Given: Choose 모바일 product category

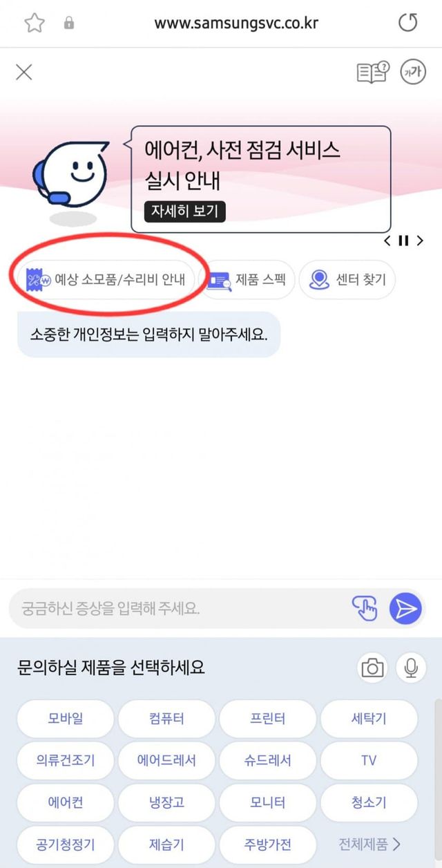Looking at the screenshot, I should pyautogui.click(x=66, y=719).
